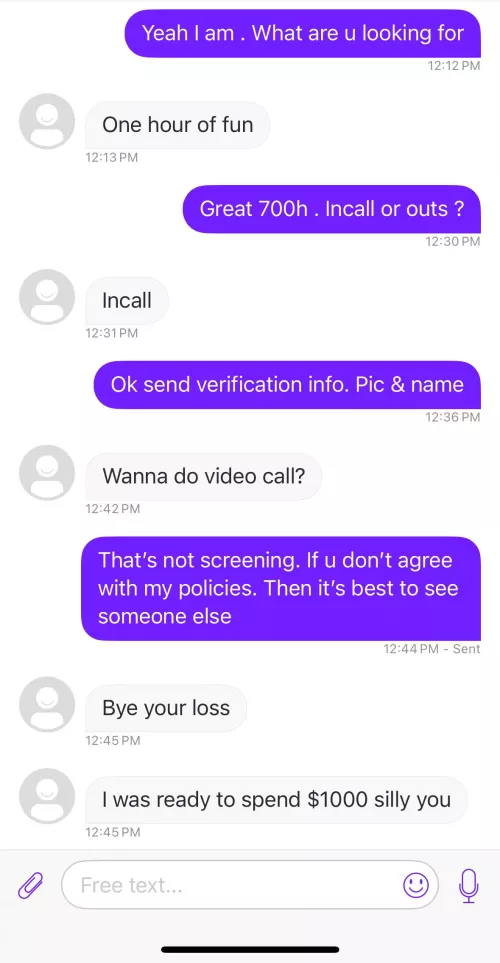Tap avatar next to 'Bye your loss'
The image size is (500, 963).
click(x=47, y=704)
